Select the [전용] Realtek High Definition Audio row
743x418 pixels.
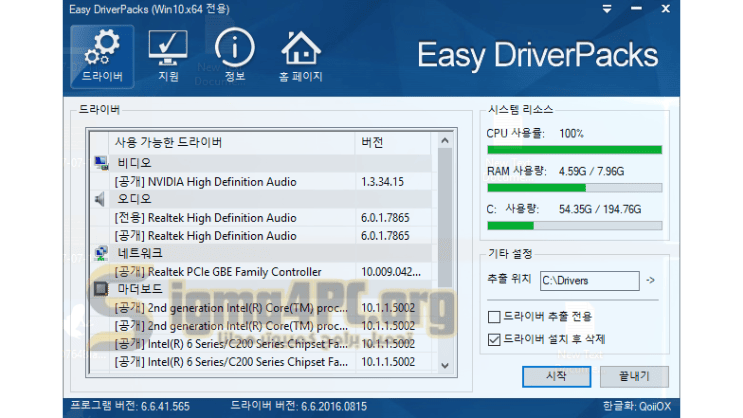[x=261, y=218]
